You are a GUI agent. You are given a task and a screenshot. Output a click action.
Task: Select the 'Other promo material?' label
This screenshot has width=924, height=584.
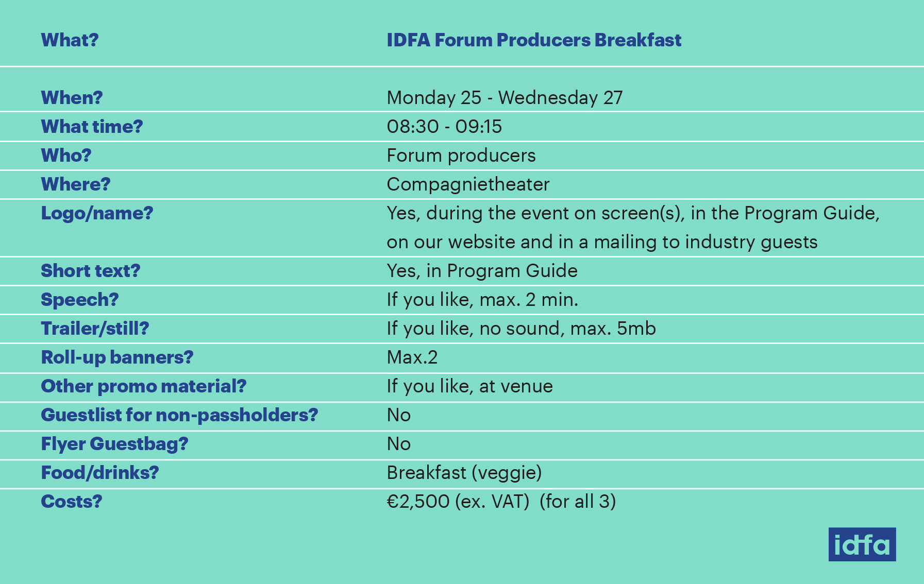[x=144, y=386]
